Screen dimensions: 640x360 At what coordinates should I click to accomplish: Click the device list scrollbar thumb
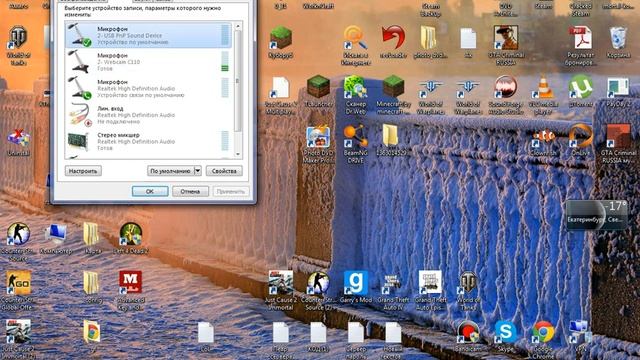238,81
